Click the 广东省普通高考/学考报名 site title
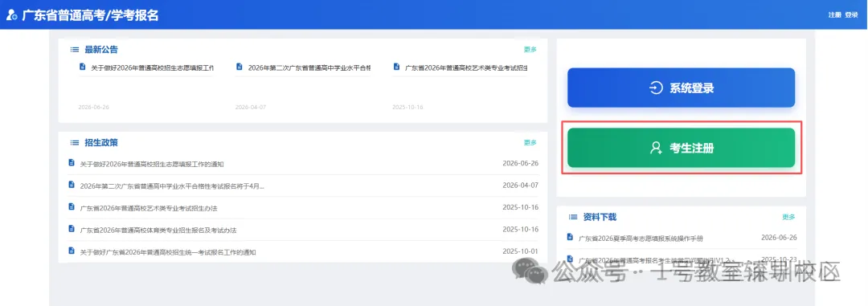The width and height of the screenshot is (868, 306). (x=90, y=15)
